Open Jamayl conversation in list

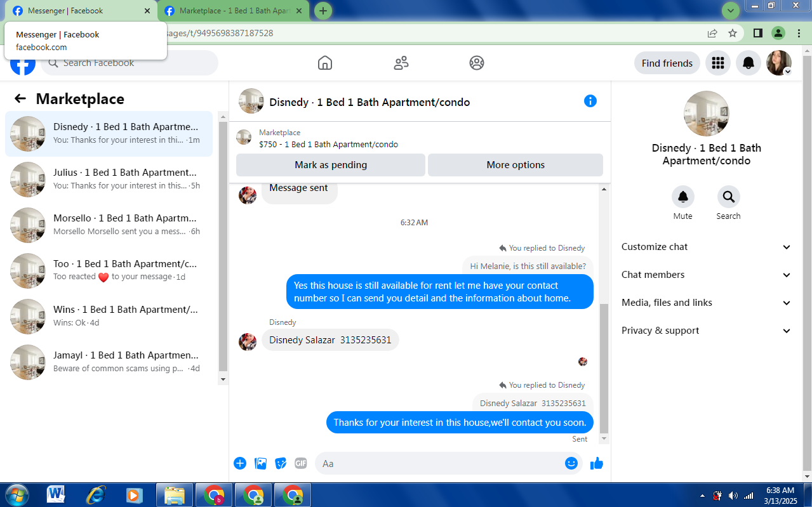click(x=109, y=362)
